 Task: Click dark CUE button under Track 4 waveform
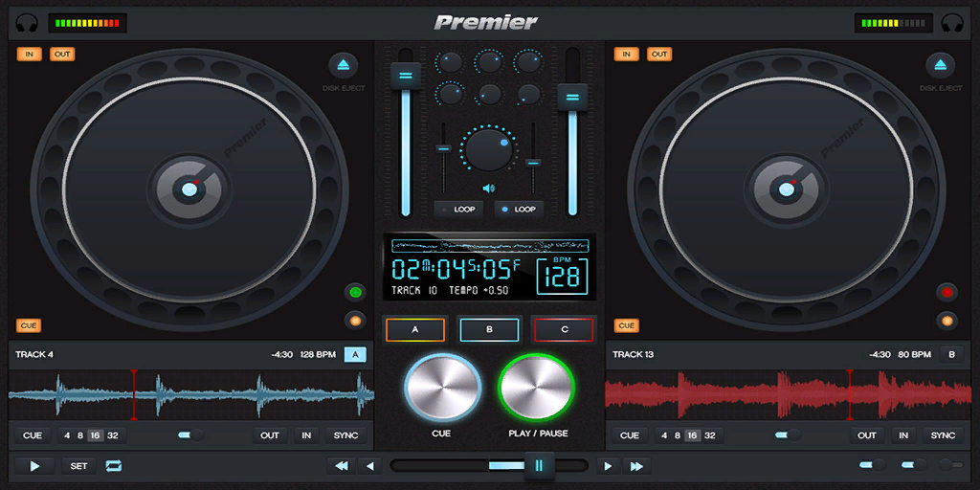tap(33, 435)
